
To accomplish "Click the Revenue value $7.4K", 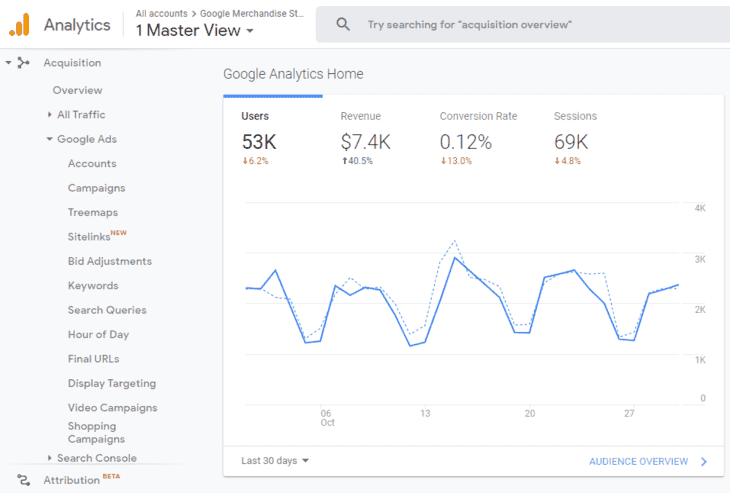I will (365, 142).
